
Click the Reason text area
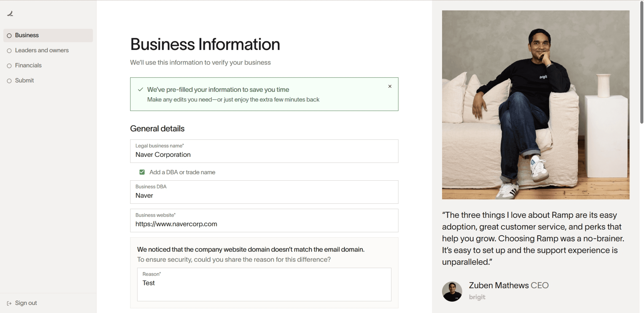(x=264, y=287)
